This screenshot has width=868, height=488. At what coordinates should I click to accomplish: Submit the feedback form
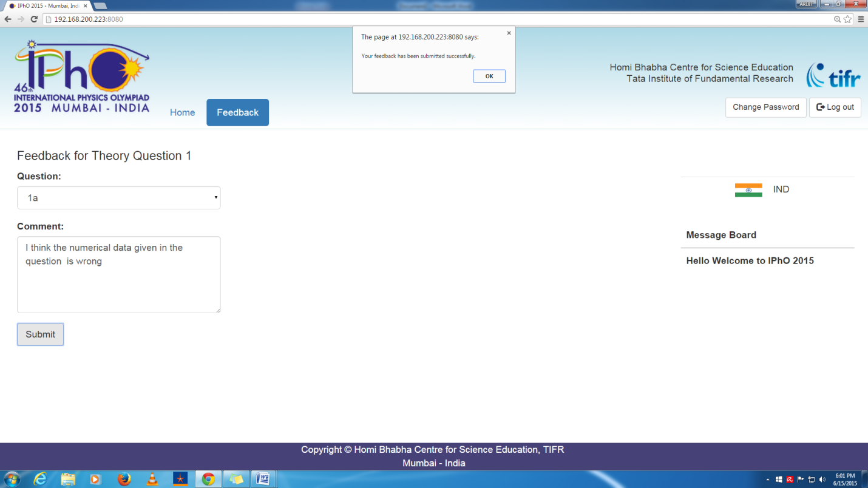40,334
